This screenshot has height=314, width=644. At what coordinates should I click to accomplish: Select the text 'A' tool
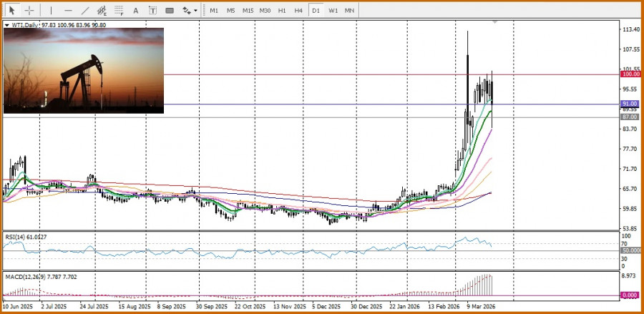point(137,11)
